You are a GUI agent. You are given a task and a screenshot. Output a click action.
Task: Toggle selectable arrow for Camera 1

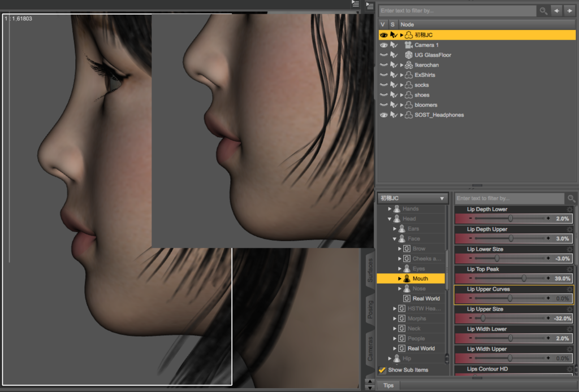394,45
